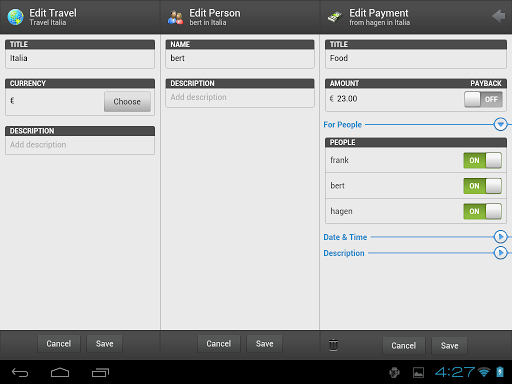Tap the Android back navigation icon
The width and height of the screenshot is (512, 384).
coord(20,372)
